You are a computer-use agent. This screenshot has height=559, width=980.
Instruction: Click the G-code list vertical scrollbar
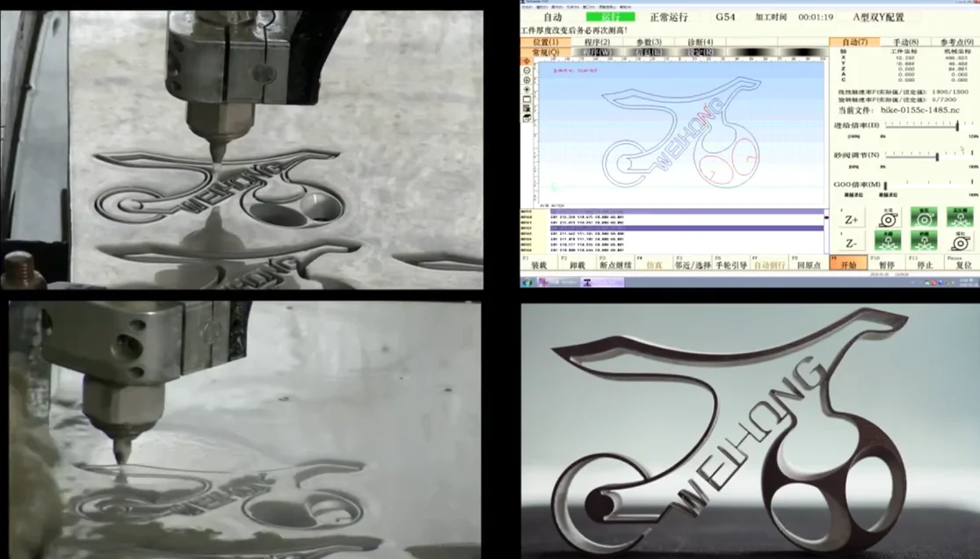[x=826, y=231]
